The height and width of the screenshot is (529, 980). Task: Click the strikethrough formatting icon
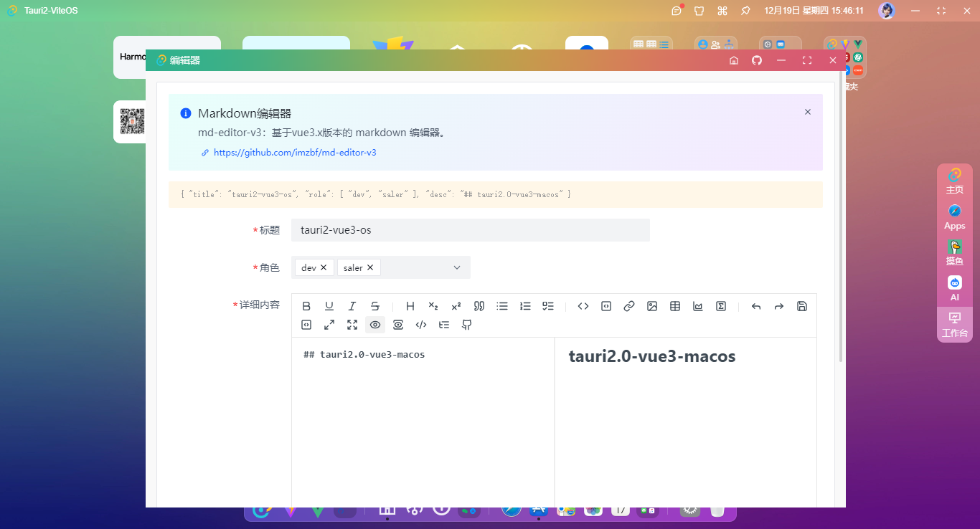coord(375,306)
